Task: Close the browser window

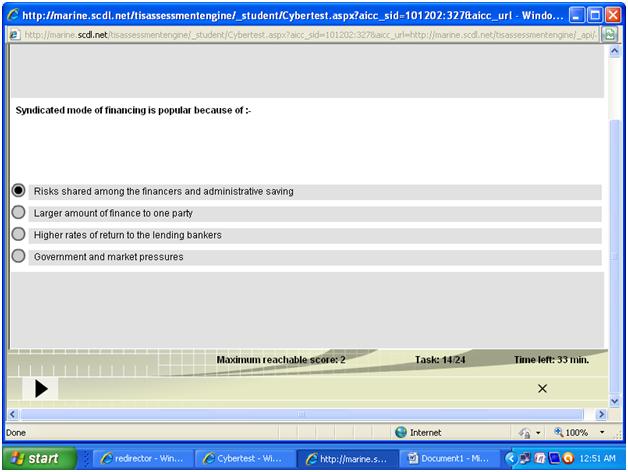Action: [x=613, y=16]
